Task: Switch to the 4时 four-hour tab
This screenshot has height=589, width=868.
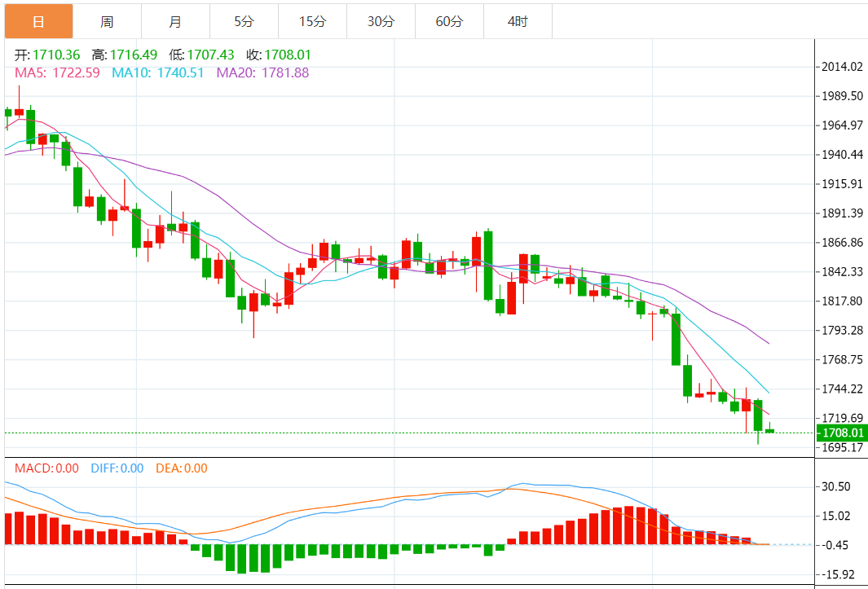Action: [518, 22]
